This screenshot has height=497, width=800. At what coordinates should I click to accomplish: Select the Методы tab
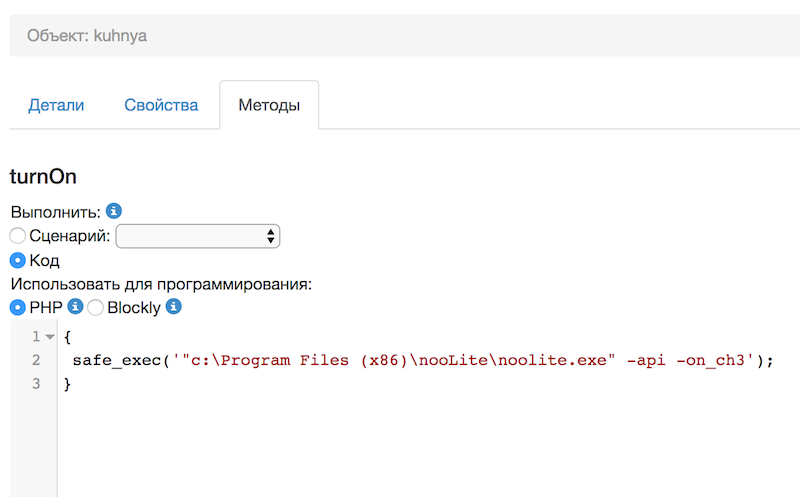[x=269, y=105]
